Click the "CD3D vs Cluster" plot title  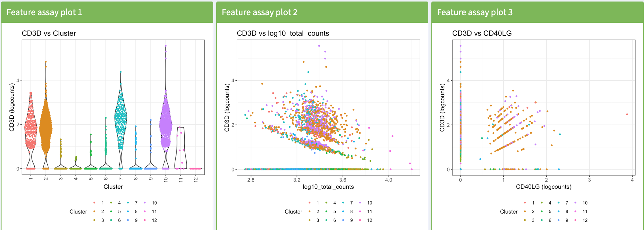point(49,33)
